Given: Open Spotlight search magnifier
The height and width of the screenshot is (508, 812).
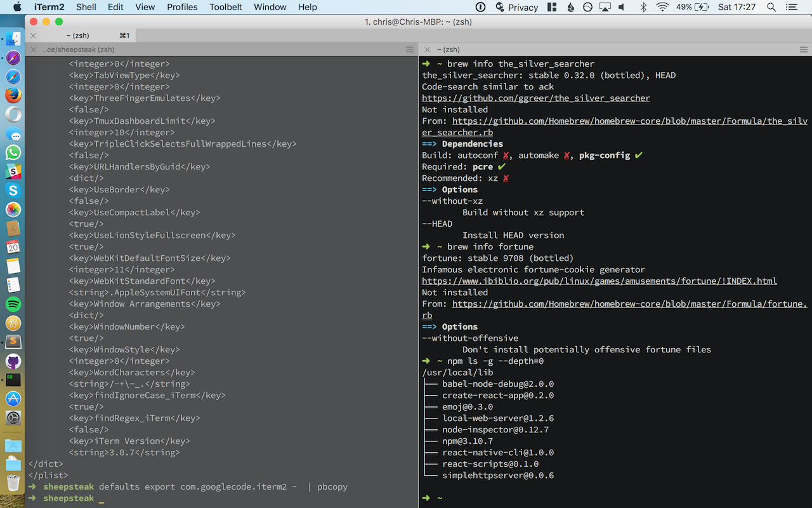Looking at the screenshot, I should 771,7.
